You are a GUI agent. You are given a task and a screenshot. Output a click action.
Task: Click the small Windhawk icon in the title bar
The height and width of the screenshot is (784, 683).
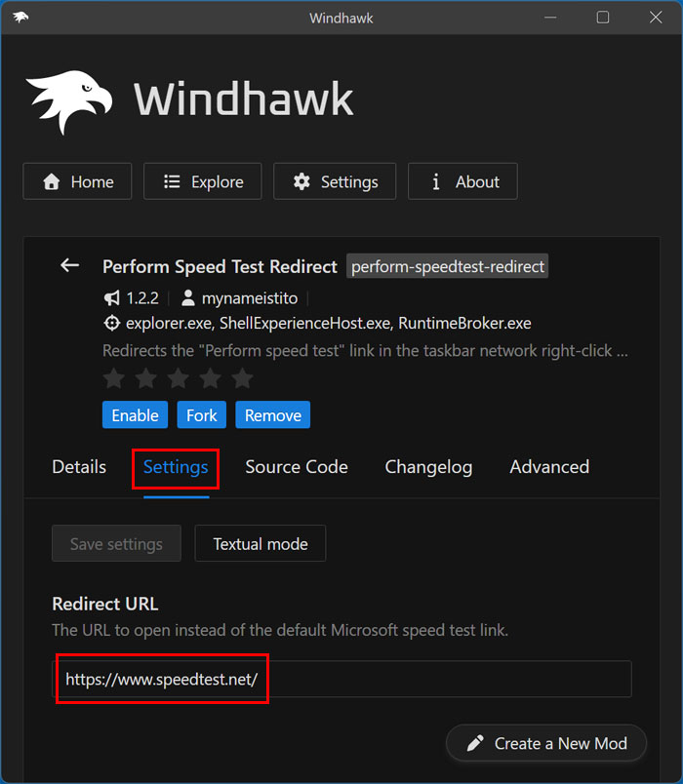(x=20, y=18)
